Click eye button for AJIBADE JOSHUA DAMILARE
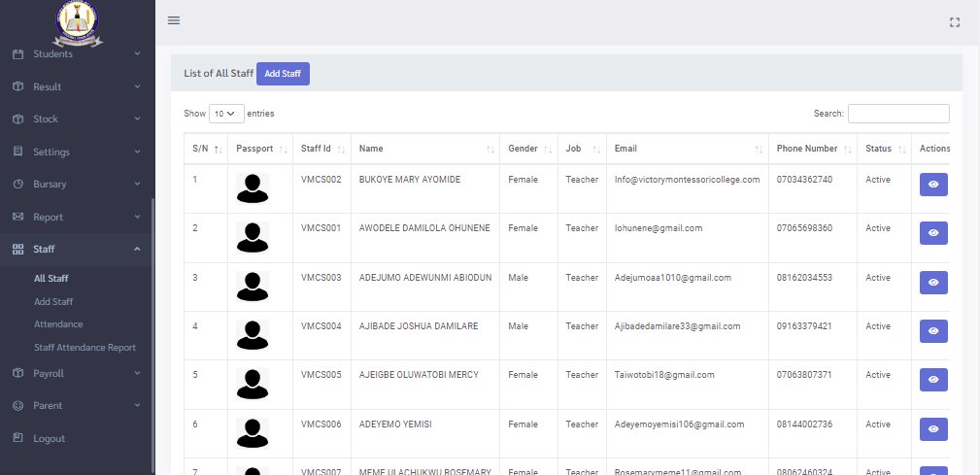This screenshot has height=475, width=980. (933, 331)
